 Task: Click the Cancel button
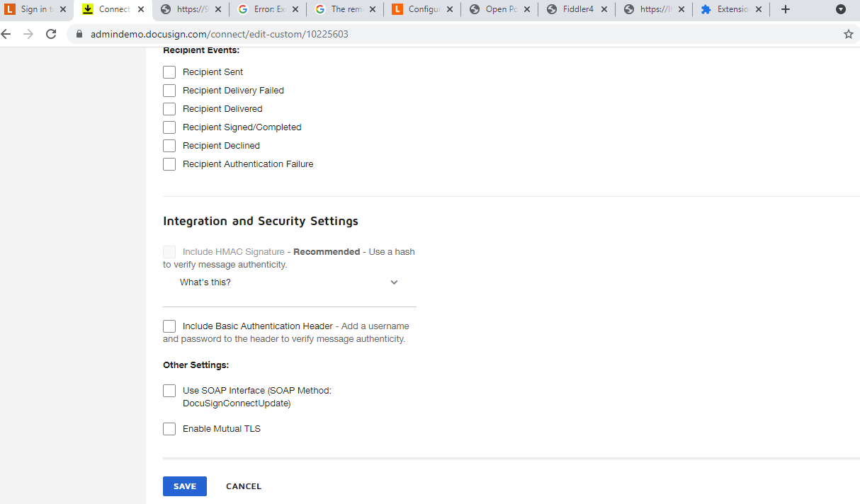coord(244,486)
